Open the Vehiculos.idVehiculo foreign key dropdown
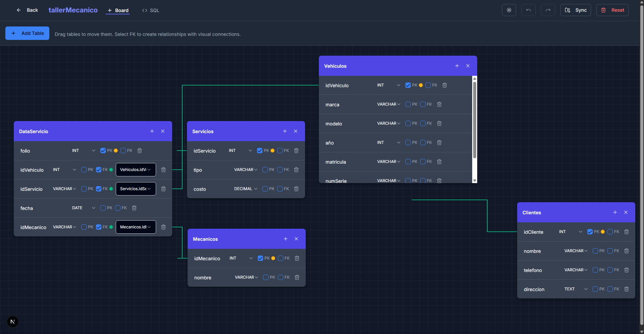The image size is (644, 334). click(136, 170)
